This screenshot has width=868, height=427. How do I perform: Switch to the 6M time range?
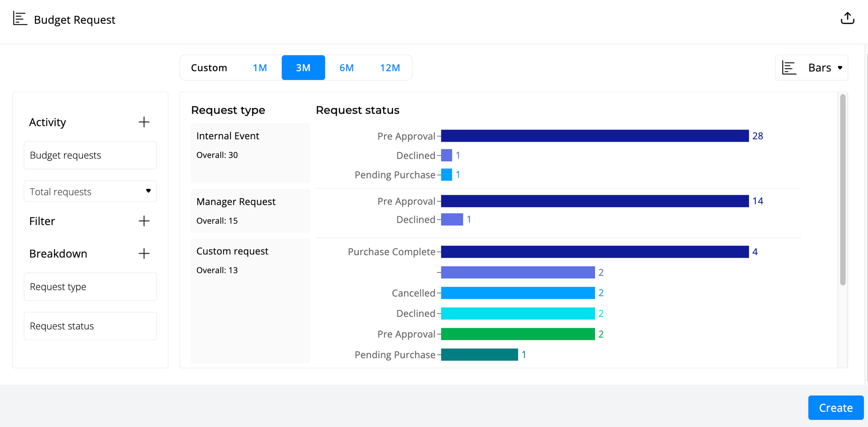(x=346, y=68)
